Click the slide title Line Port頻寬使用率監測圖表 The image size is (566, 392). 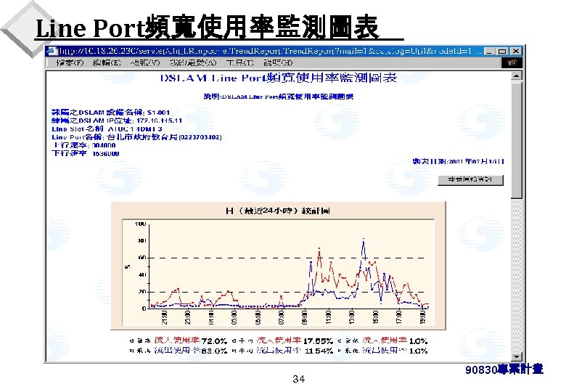click(x=208, y=27)
